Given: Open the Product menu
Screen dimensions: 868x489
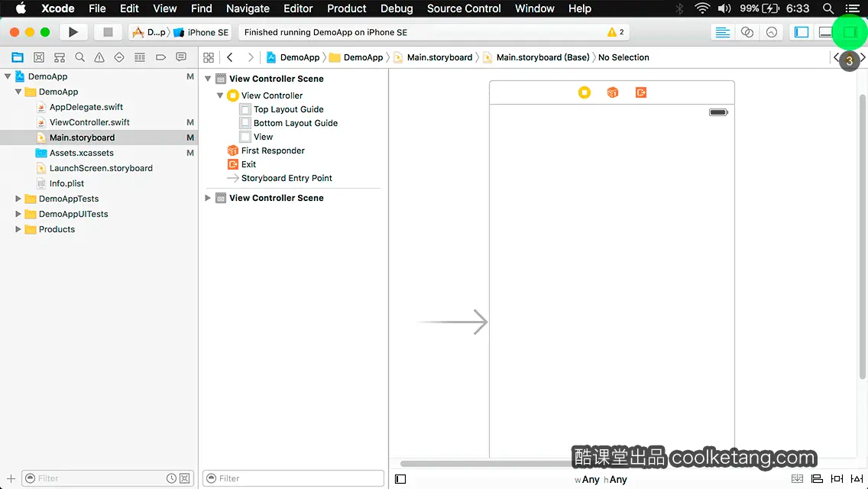Looking at the screenshot, I should click(347, 8).
